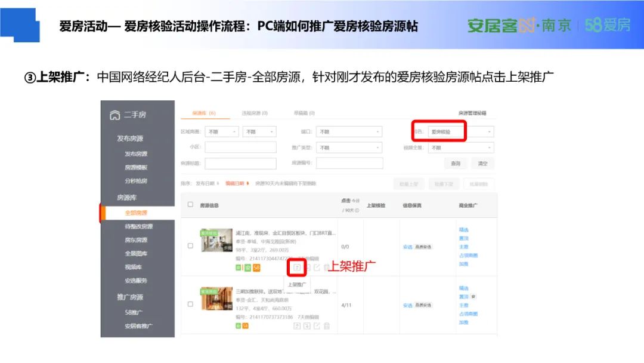This screenshot has width=644, height=363.
Task: Click the edit pencil icon for the 660.00万 listing
Action: click(x=317, y=326)
